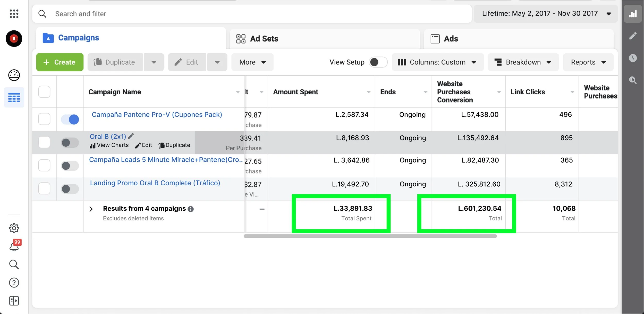Open the Ends column header menu
This screenshot has height=314, width=644.
click(425, 92)
